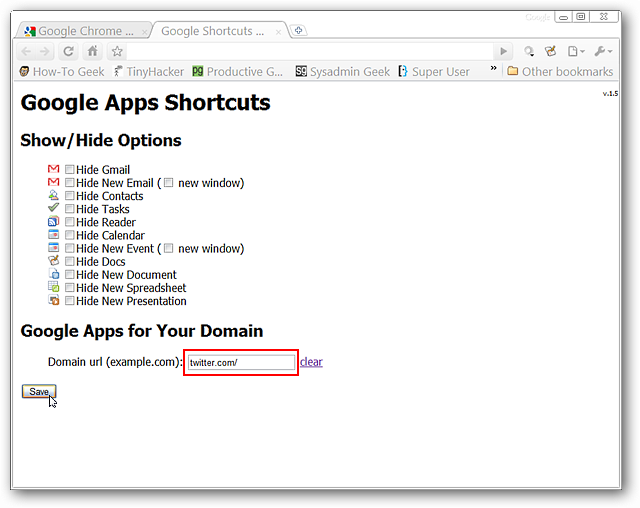640x508 pixels.
Task: Check the Hide Gmail checkbox
Action: 70,169
